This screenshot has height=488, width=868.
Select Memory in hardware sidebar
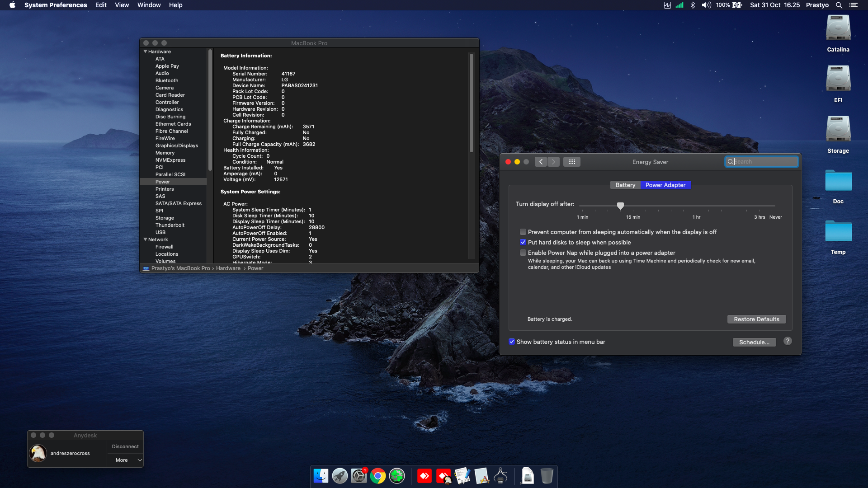coord(165,153)
